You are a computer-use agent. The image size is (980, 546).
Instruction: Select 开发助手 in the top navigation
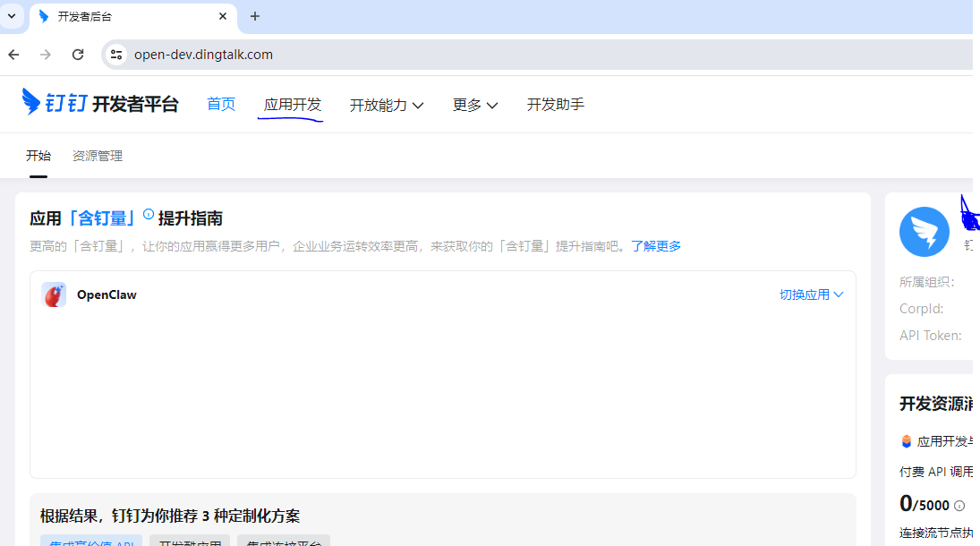pos(555,104)
